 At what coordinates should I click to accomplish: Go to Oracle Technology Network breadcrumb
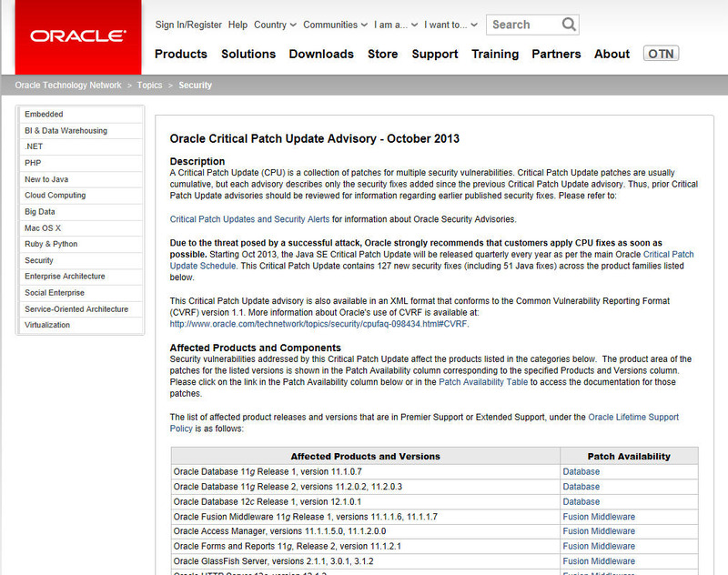tap(68, 86)
